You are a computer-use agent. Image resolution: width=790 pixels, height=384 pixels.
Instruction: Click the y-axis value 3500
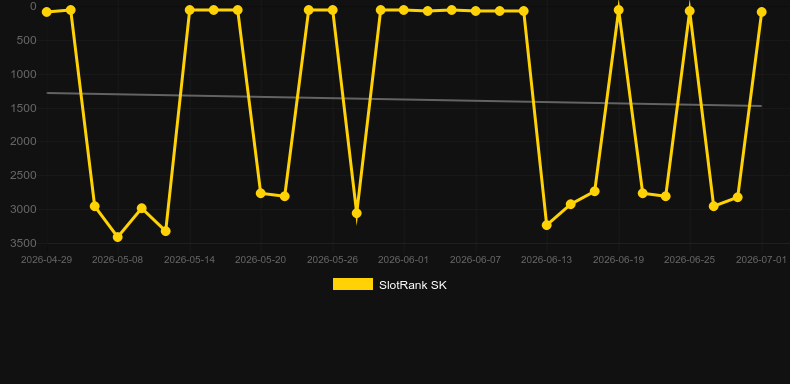(x=24, y=243)
